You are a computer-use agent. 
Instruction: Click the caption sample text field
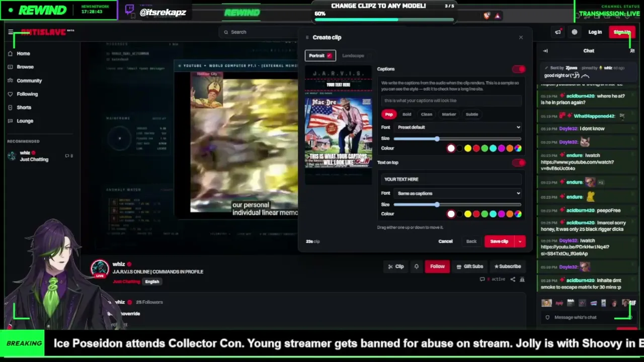point(451,101)
